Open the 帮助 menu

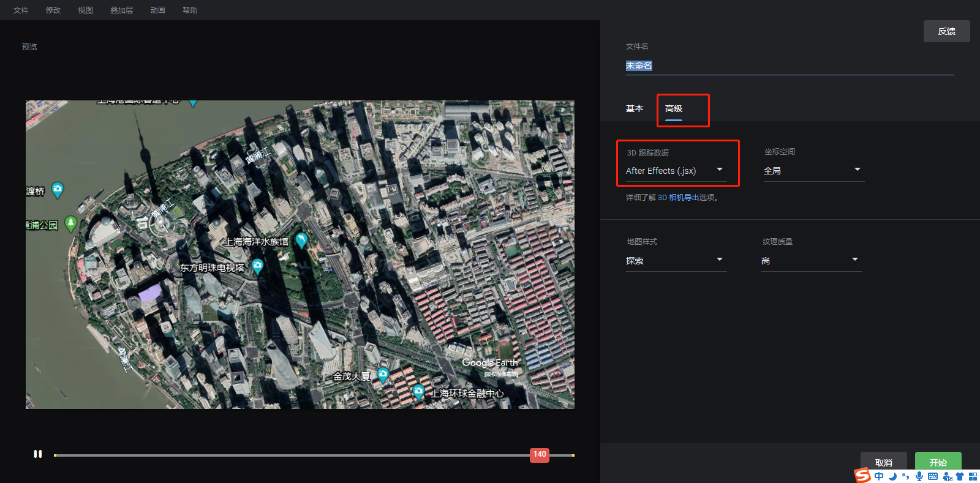tap(190, 10)
